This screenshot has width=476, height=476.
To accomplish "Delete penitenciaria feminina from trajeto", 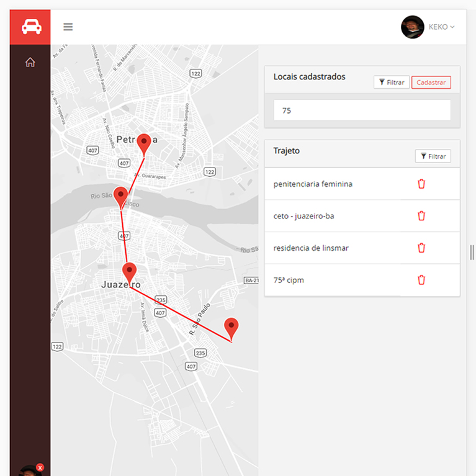I will [421, 184].
